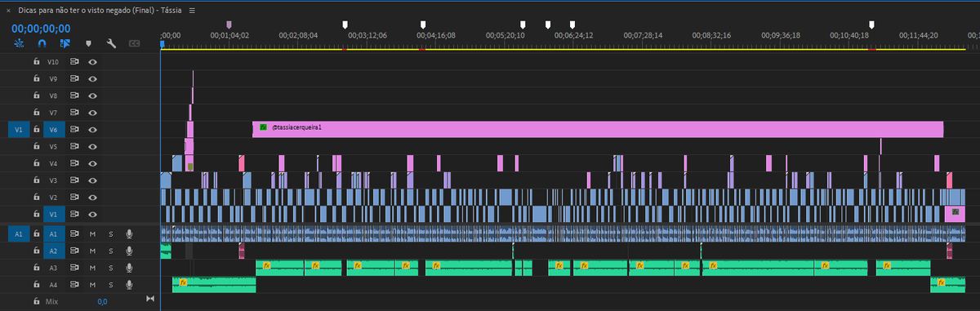The height and width of the screenshot is (311, 980).
Task: Enable voice-over record mic on A2
Action: click(x=128, y=250)
